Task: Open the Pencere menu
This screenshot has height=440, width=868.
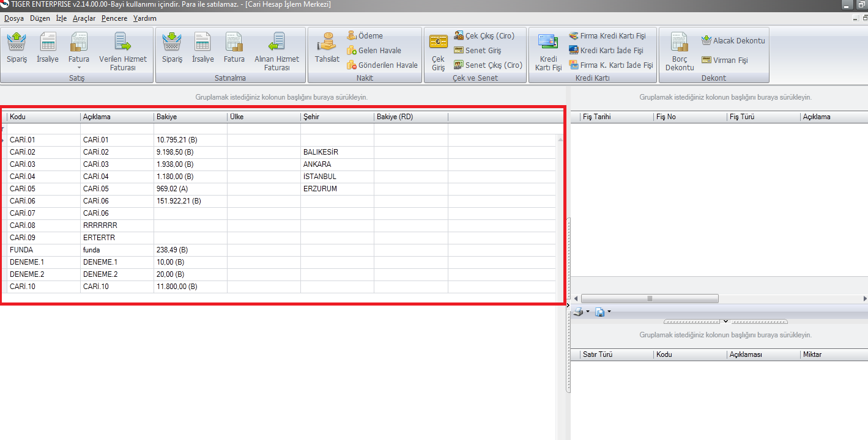Action: click(x=114, y=18)
